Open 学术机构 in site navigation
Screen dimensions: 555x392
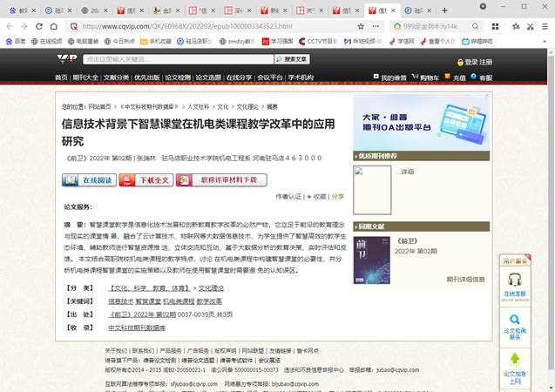click(x=301, y=78)
